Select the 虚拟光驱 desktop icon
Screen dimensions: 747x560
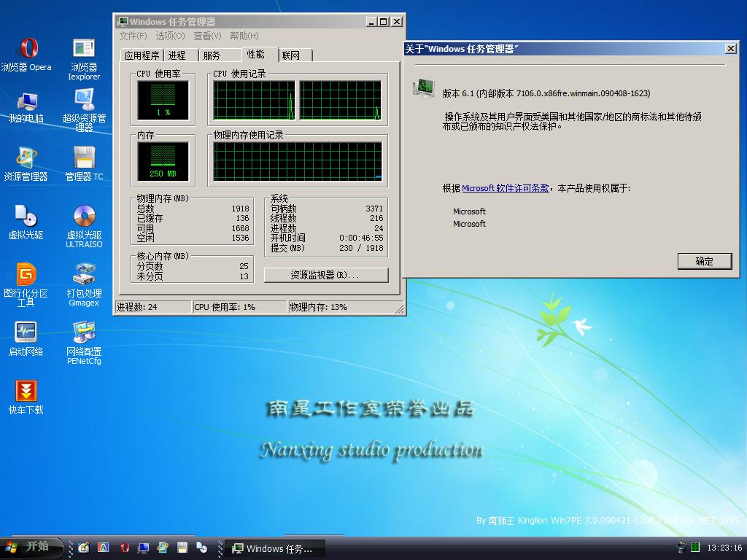(26, 222)
